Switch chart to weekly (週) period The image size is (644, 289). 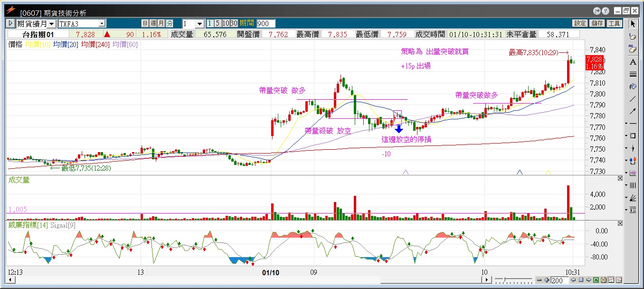click(153, 23)
